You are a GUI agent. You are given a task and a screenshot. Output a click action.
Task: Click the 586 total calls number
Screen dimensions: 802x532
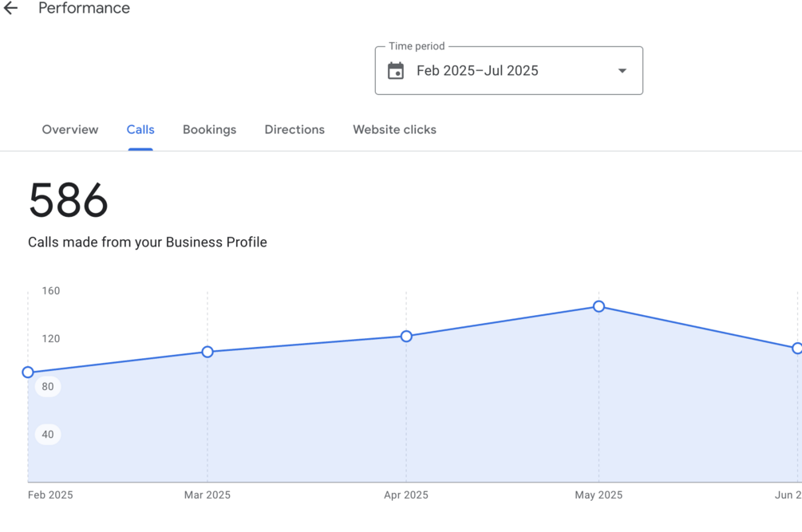(68, 200)
